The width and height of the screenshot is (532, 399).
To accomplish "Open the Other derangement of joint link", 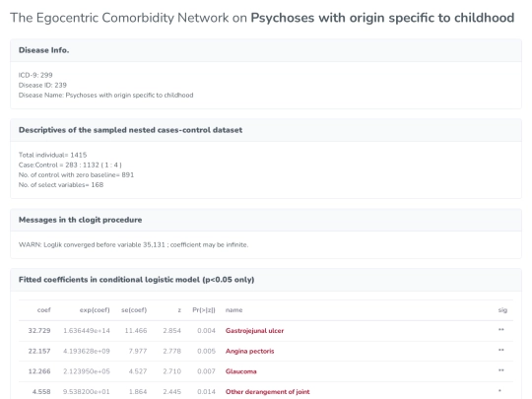I will tap(267, 392).
